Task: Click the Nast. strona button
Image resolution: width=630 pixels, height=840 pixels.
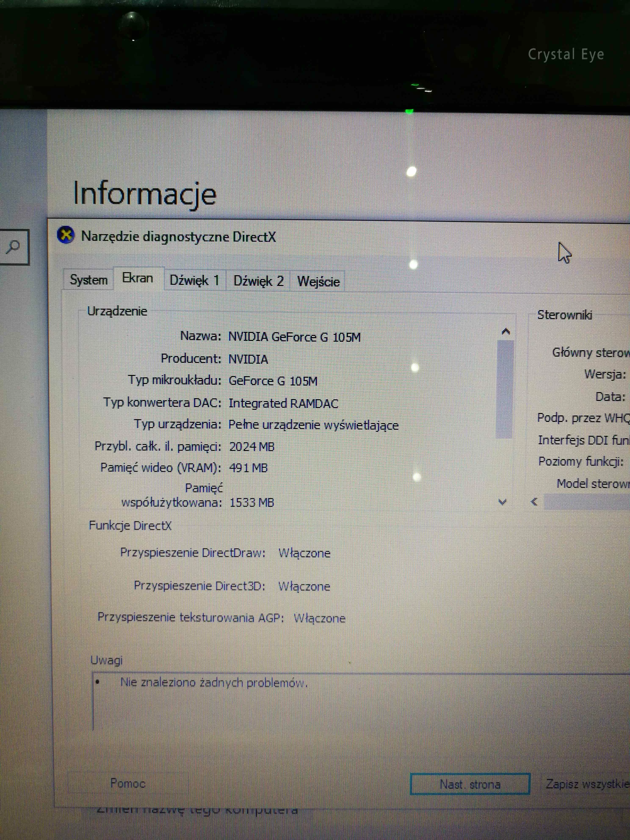Action: pyautogui.click(x=470, y=784)
